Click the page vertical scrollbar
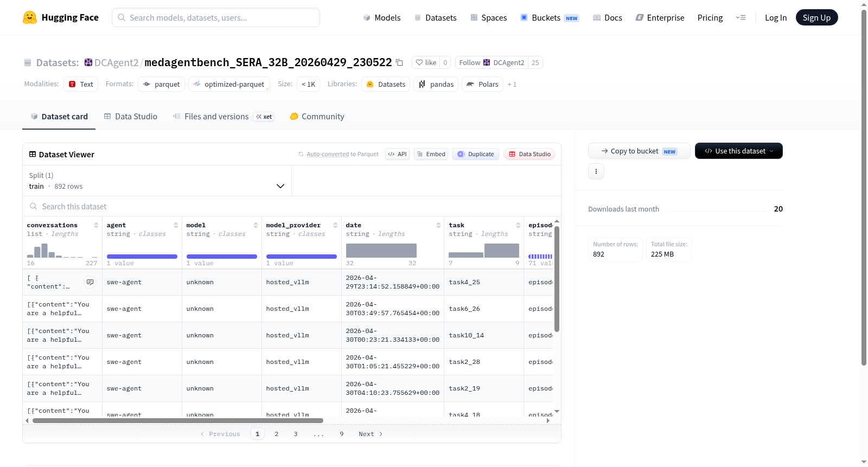 coord(864,187)
